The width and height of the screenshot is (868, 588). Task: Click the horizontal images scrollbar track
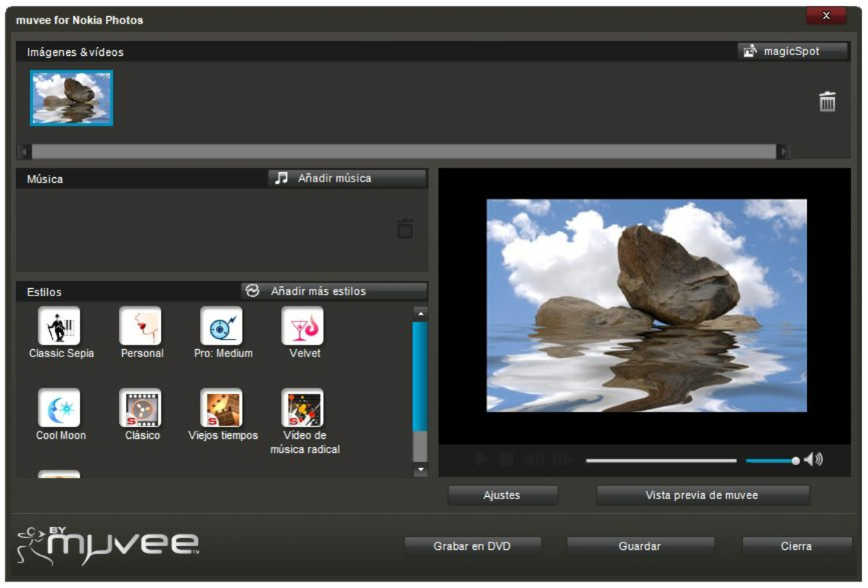404,151
